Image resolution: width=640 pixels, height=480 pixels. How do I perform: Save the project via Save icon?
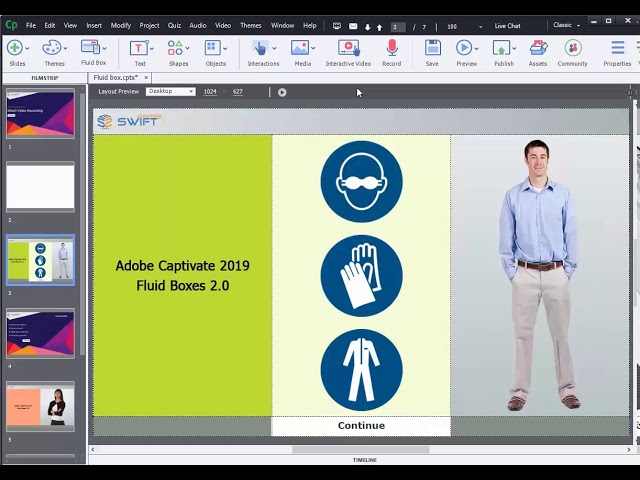[432, 48]
